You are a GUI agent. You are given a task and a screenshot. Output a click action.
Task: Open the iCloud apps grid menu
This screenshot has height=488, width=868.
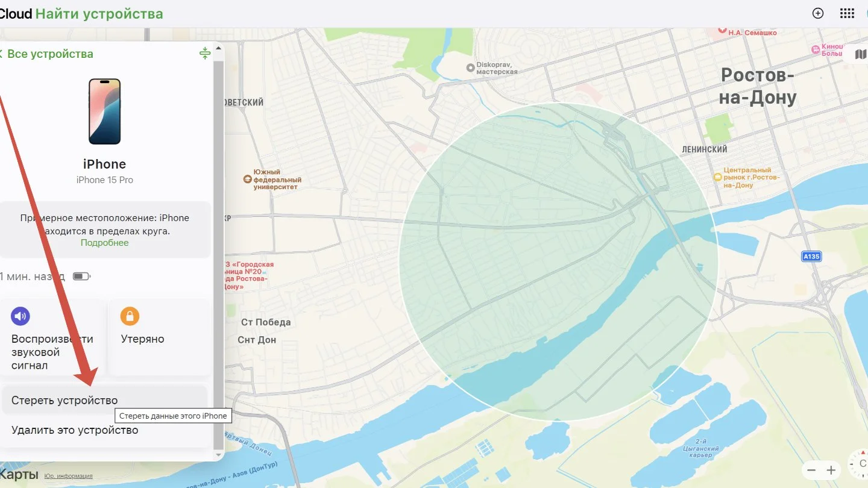(847, 13)
